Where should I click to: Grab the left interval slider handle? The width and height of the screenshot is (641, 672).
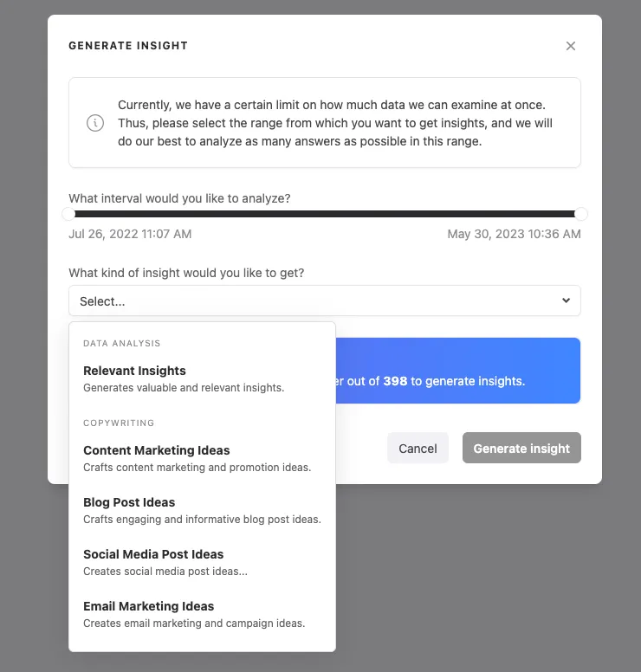pos(68,214)
